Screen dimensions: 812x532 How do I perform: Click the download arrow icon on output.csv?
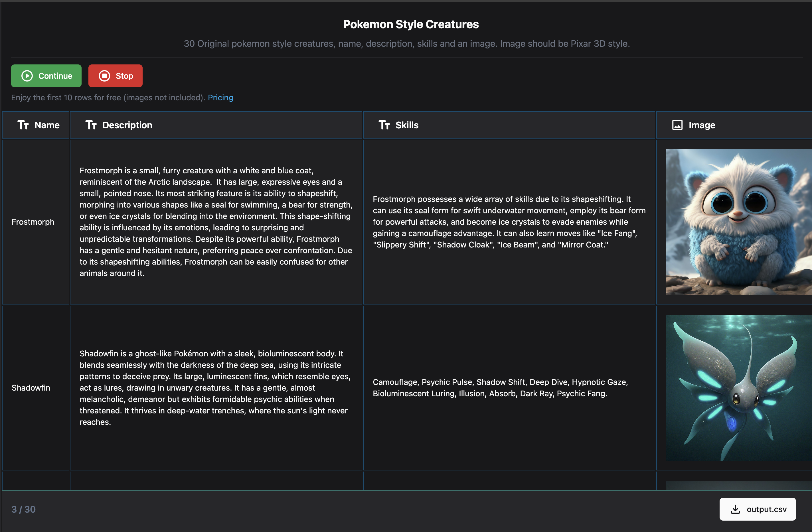tap(735, 509)
